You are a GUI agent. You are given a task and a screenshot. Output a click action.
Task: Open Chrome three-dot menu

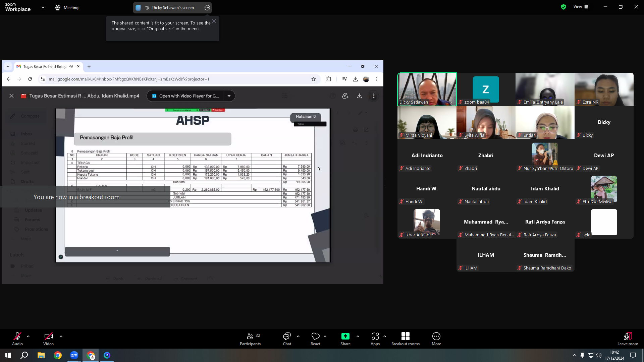click(377, 79)
